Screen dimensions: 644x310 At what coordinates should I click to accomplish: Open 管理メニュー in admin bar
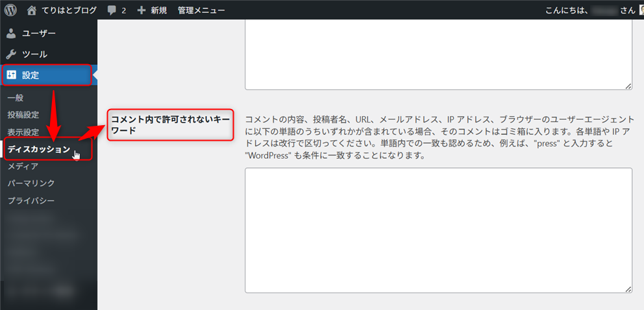(x=201, y=10)
